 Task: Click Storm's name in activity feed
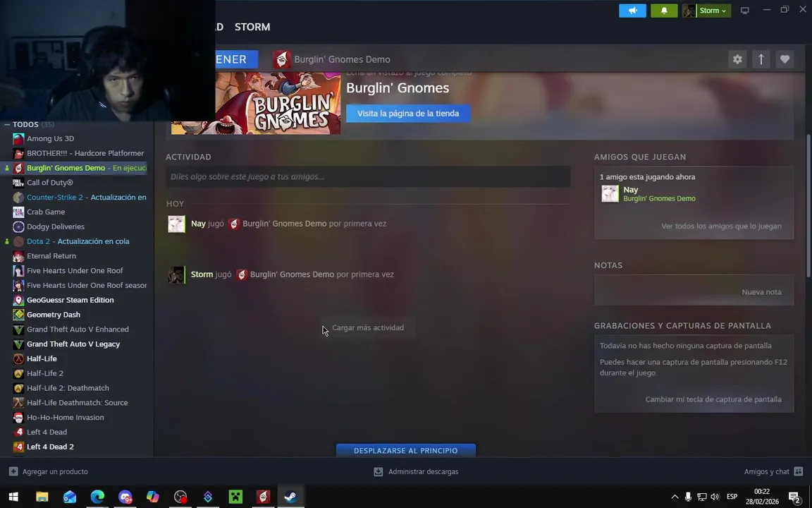pos(202,274)
